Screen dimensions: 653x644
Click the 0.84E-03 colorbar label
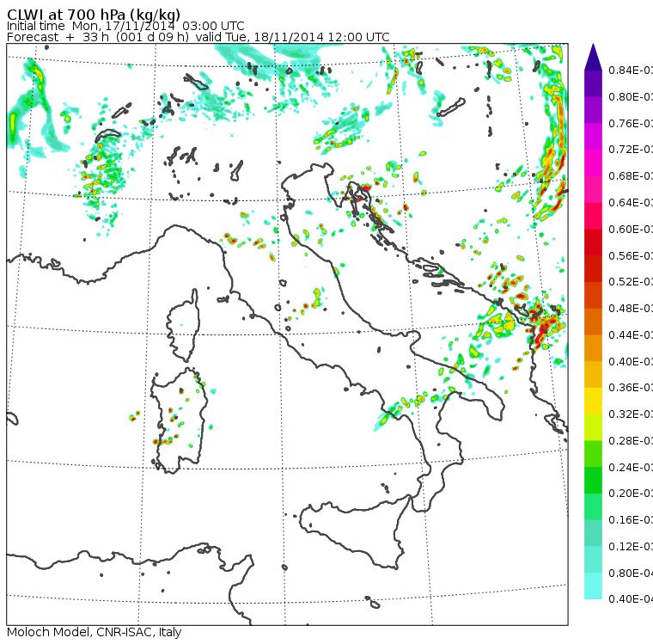tap(631, 70)
